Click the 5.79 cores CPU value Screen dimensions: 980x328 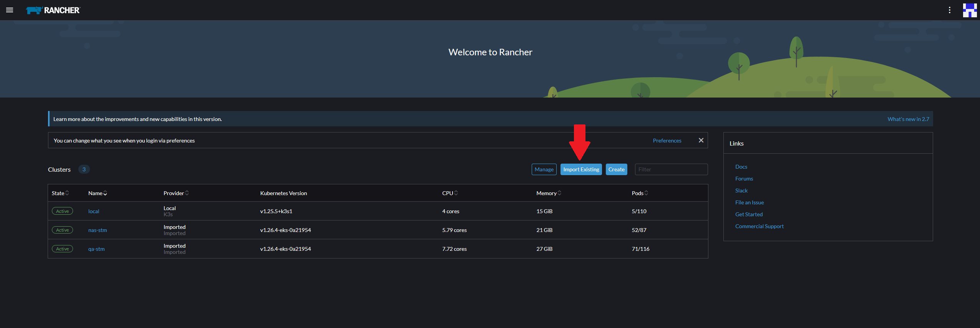(x=454, y=230)
